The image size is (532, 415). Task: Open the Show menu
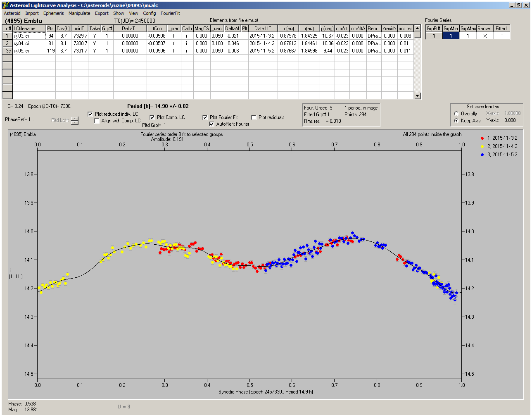[x=119, y=13]
